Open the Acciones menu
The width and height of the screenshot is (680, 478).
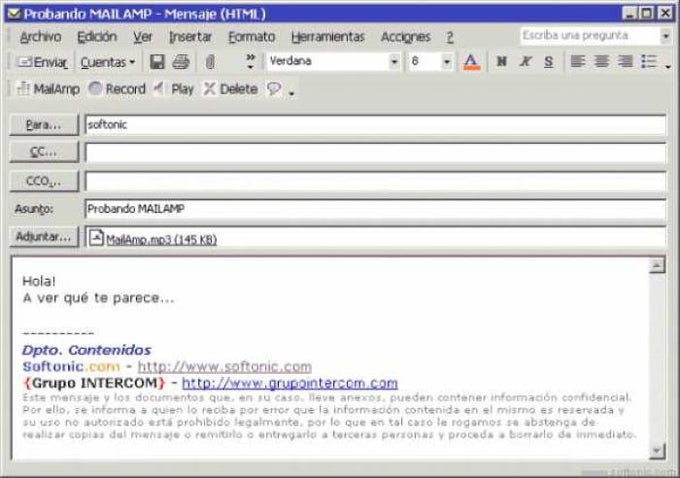[x=405, y=37]
